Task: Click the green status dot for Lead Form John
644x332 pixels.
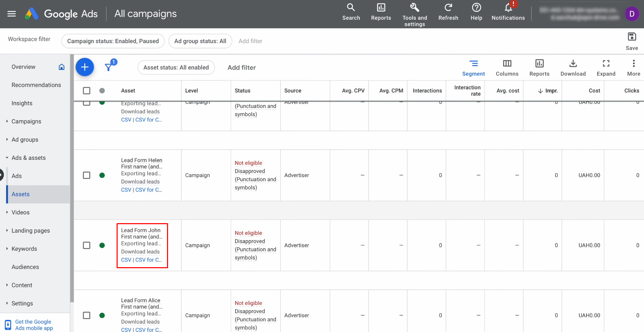Action: click(x=102, y=245)
